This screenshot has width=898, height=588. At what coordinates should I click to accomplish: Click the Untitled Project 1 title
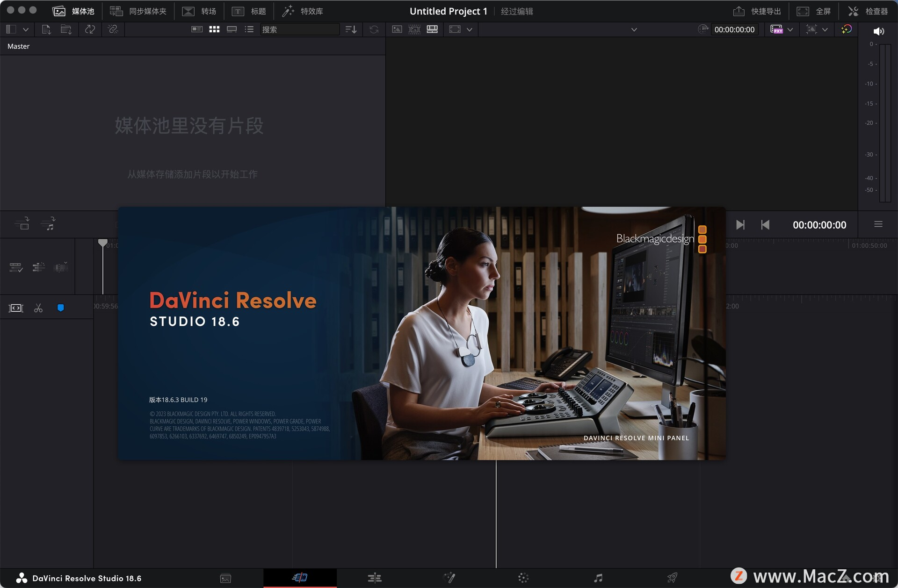[x=448, y=11]
